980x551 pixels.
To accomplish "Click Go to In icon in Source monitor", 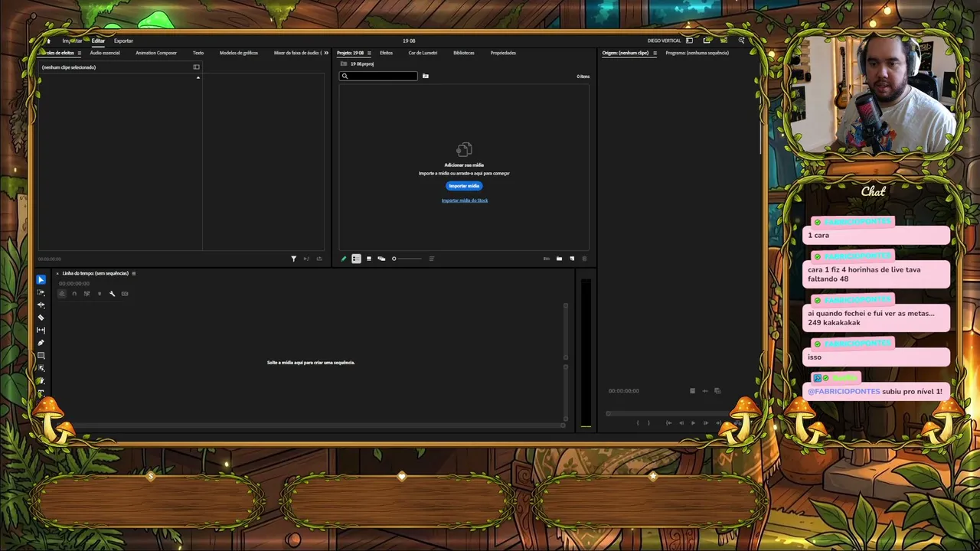I will pos(668,422).
